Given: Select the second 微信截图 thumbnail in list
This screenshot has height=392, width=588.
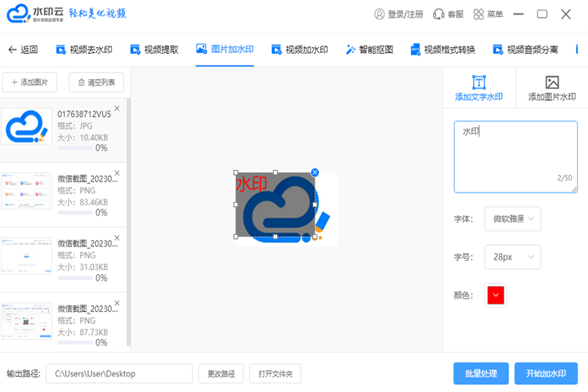Looking at the screenshot, I should (x=26, y=256).
